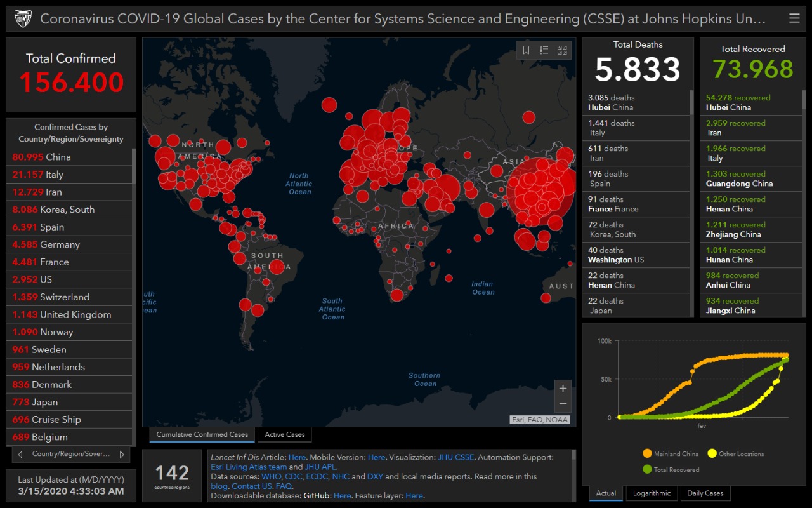
Task: Go to previous country list page arrow
Action: pos(20,454)
